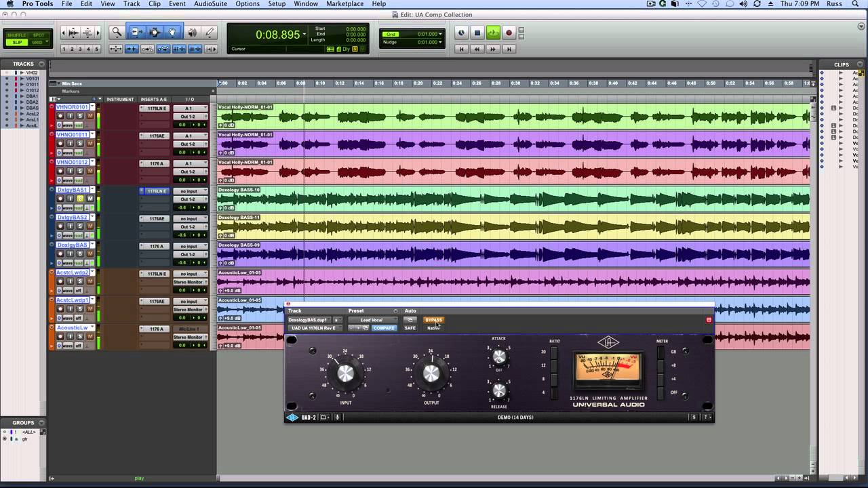Viewport: 868px width, 488px height.
Task: Toggle automation SAFE in plugin header
Action: pyautogui.click(x=410, y=328)
